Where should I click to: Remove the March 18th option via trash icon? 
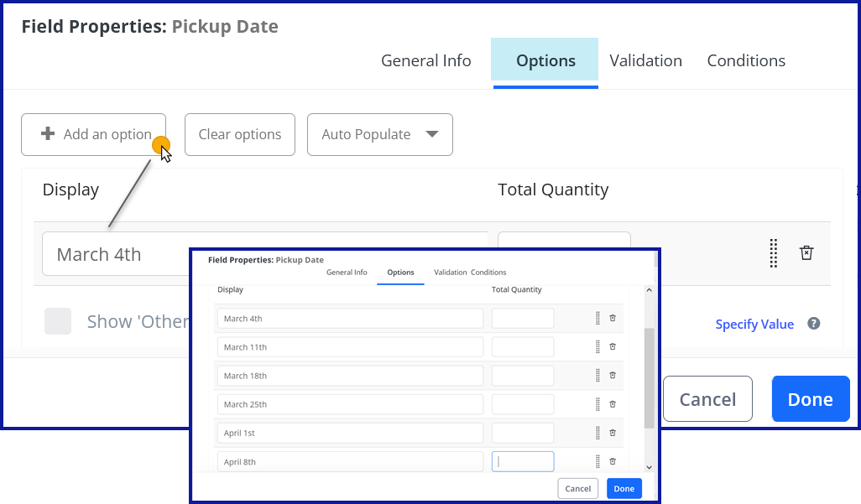[613, 375]
